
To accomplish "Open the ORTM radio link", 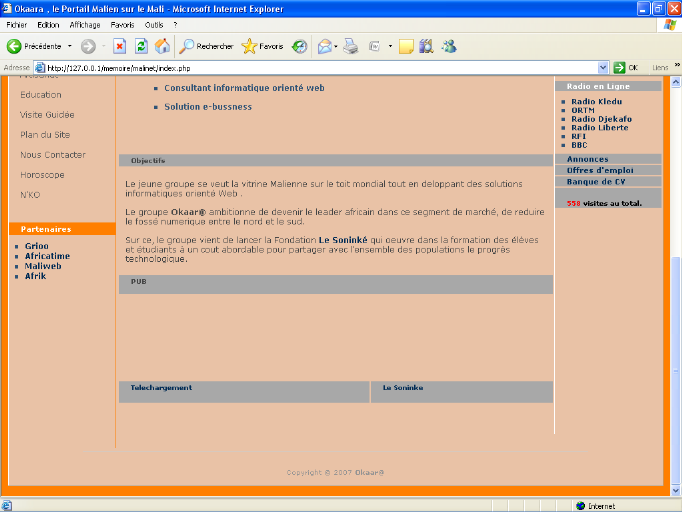I will tap(583, 110).
